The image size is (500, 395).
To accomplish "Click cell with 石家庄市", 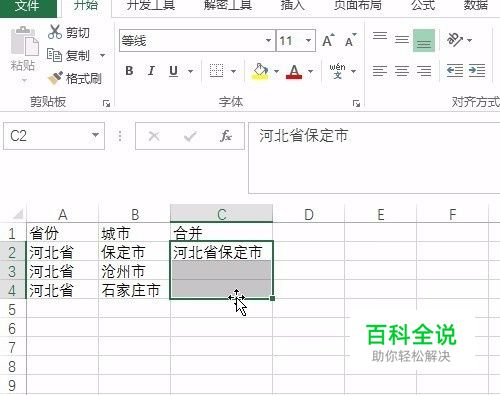I will [x=134, y=290].
